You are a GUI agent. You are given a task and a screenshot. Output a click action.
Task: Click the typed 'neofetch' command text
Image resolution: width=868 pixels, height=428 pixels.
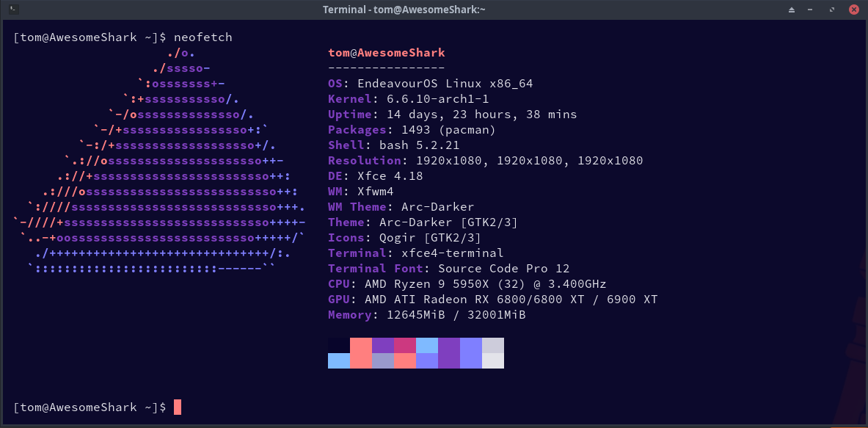click(203, 37)
